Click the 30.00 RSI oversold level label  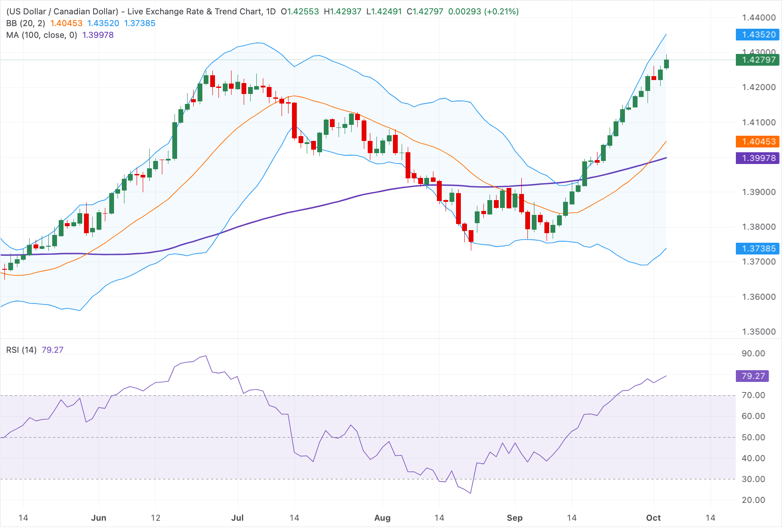click(x=753, y=479)
